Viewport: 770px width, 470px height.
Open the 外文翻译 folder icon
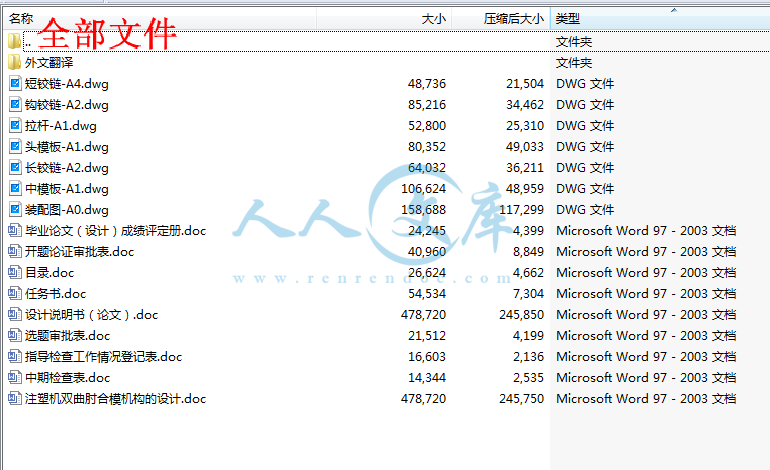click(x=14, y=62)
